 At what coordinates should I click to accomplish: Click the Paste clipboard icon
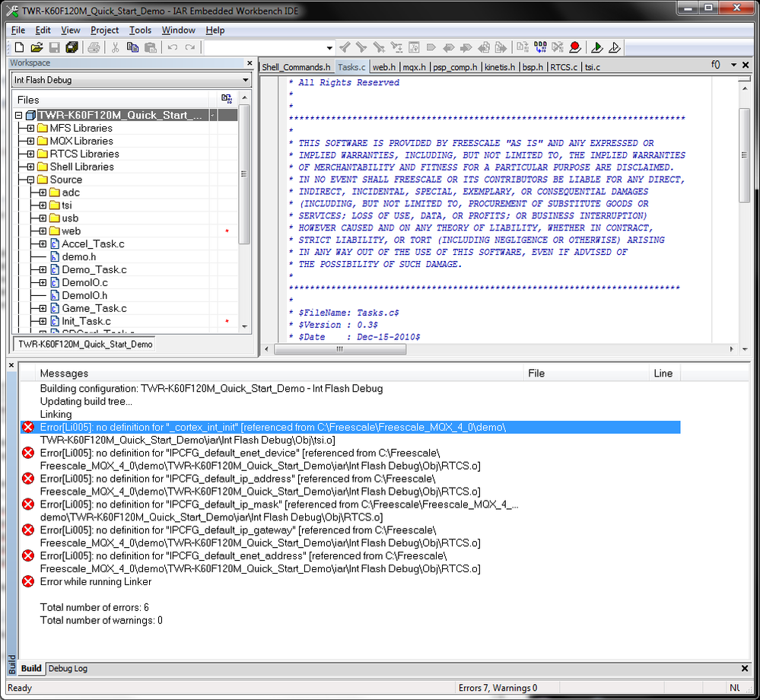click(x=151, y=47)
